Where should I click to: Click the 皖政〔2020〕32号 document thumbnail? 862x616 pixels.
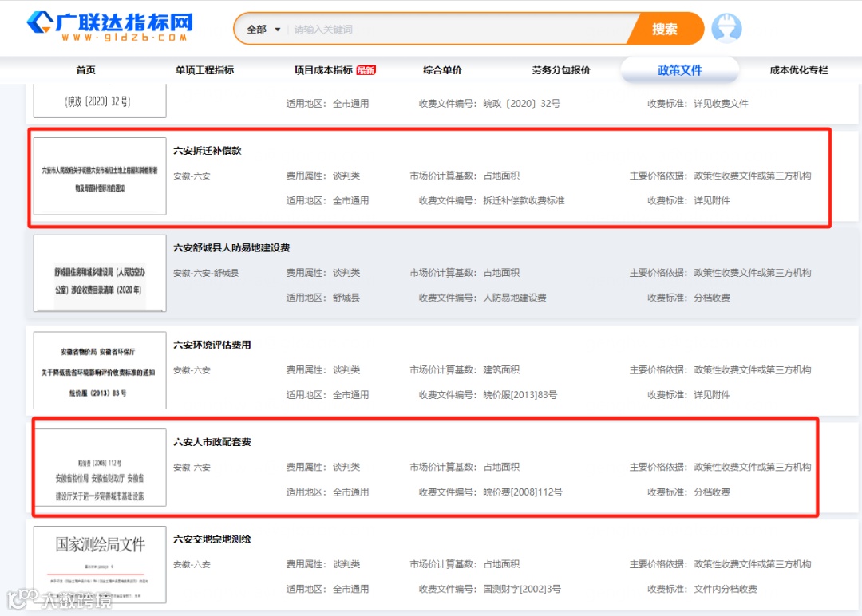click(x=100, y=101)
